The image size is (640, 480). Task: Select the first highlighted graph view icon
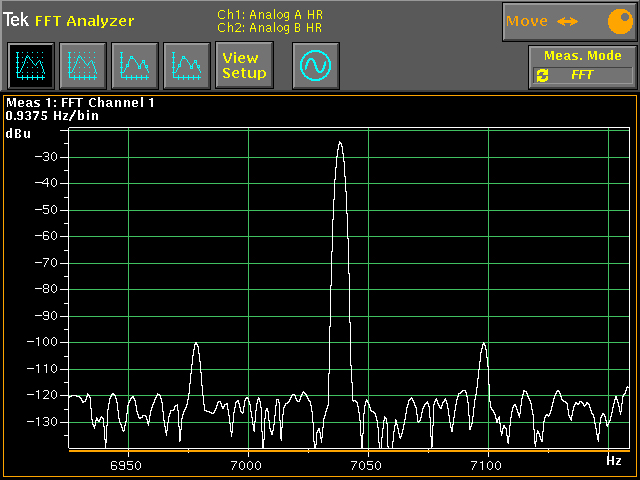pos(30,66)
